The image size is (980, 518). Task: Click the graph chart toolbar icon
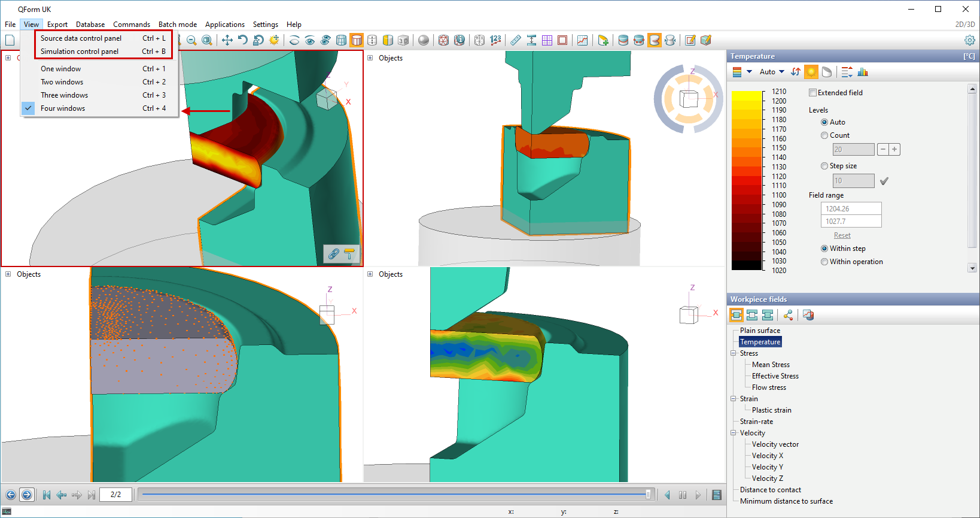pos(582,40)
